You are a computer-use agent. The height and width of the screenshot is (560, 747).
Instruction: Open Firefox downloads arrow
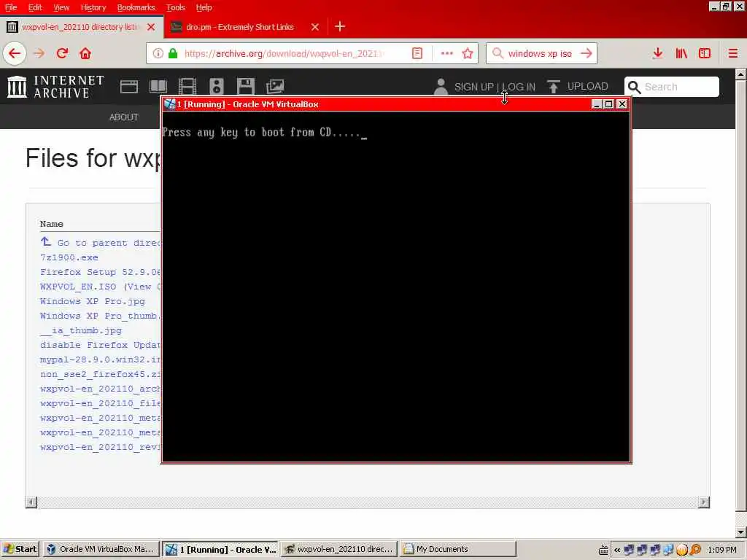tap(657, 53)
